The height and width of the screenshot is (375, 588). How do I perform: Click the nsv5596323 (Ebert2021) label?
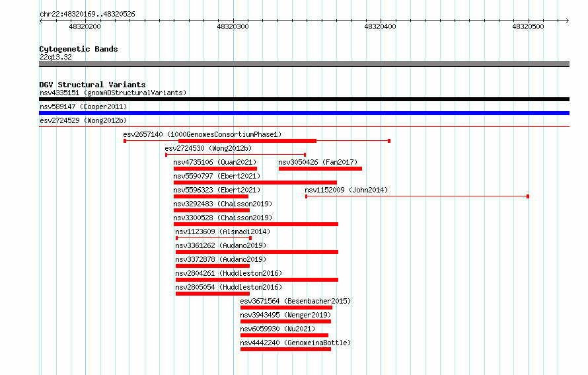coord(217,190)
